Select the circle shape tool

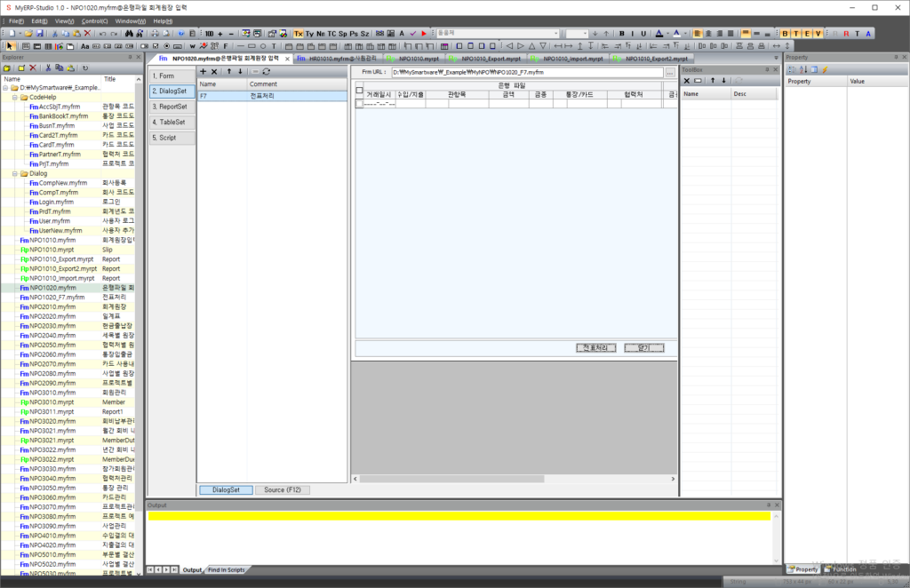[x=263, y=46]
